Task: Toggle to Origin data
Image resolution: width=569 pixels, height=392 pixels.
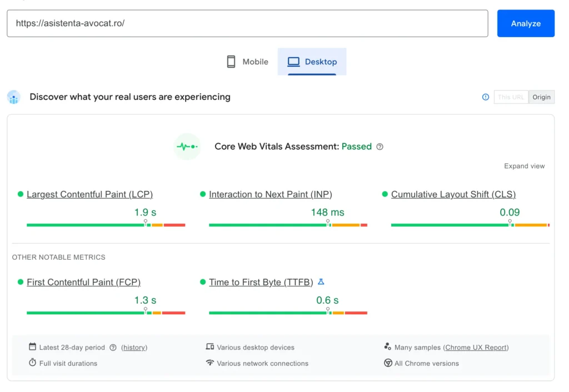Action: 541,97
